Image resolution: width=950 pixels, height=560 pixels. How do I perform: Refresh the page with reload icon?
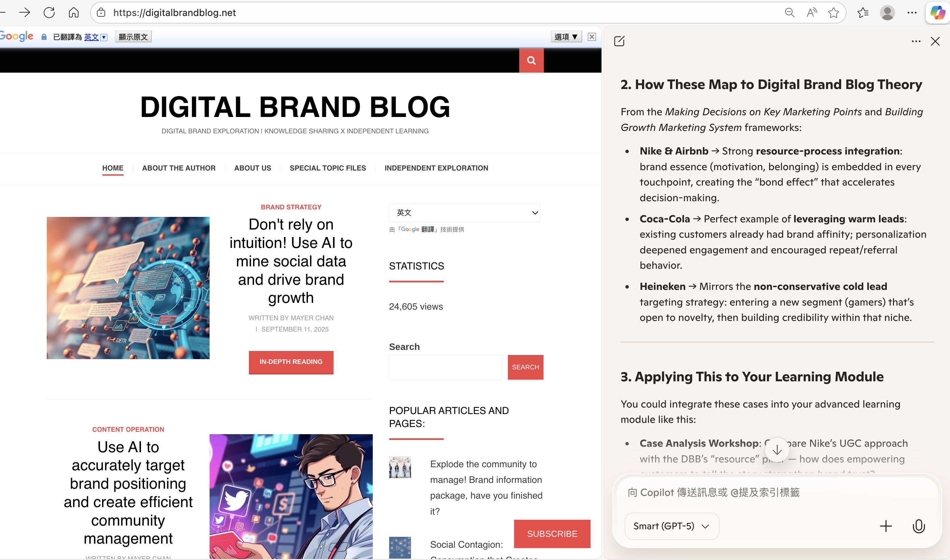point(49,13)
